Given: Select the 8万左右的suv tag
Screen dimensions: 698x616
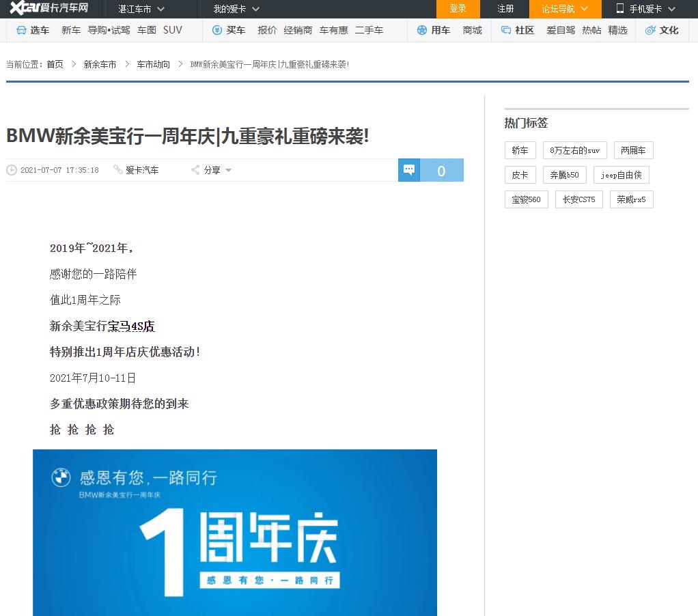Looking at the screenshot, I should [574, 150].
